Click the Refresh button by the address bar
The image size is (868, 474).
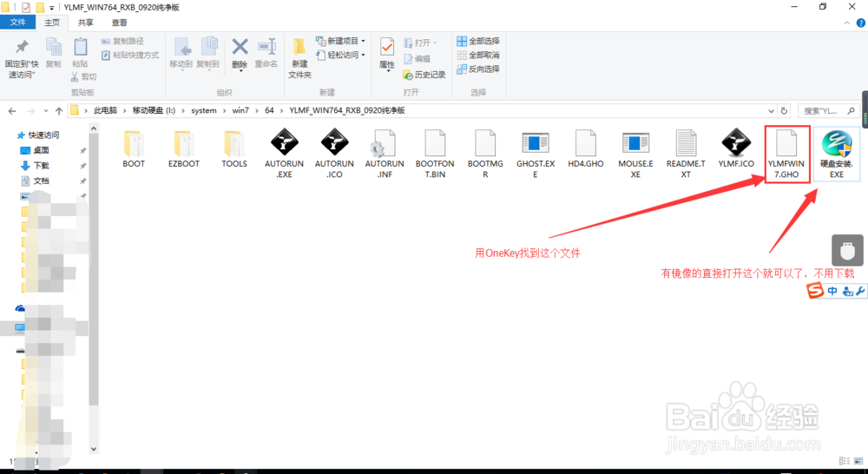pos(784,111)
